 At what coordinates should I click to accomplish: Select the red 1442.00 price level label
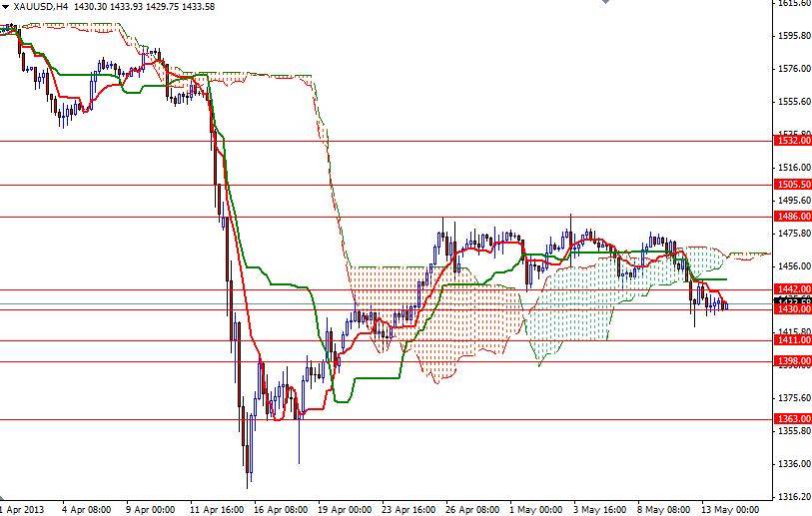point(793,289)
